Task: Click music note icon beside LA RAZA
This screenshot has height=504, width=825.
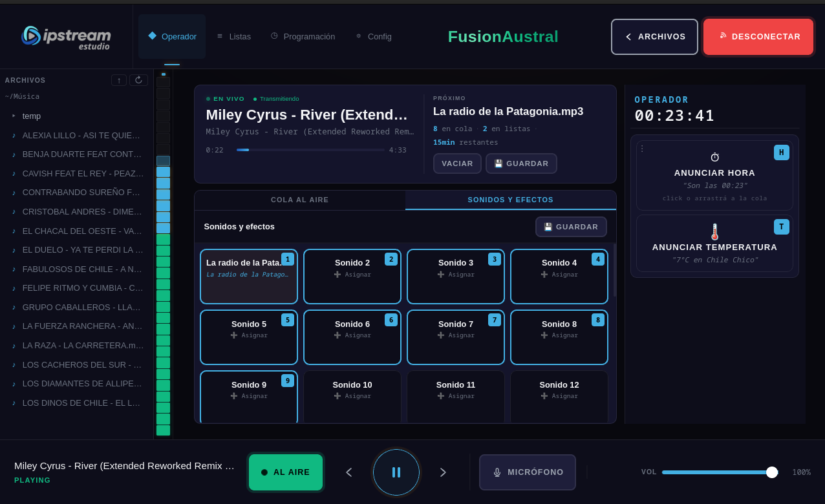Action: pyautogui.click(x=14, y=345)
